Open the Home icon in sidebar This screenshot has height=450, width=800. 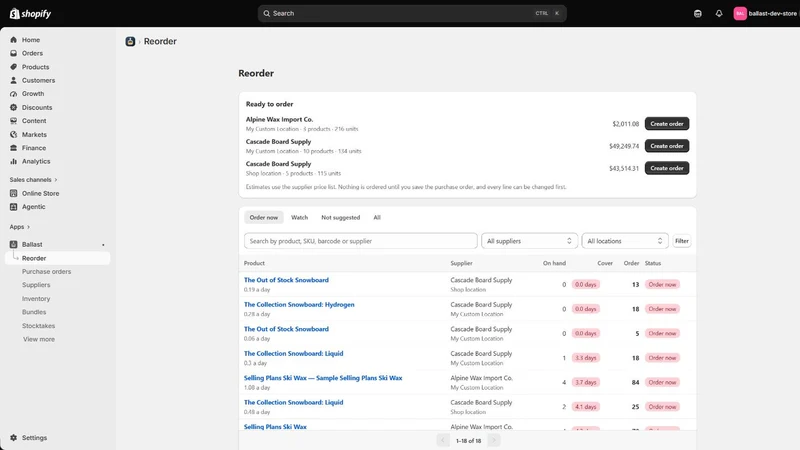click(14, 40)
